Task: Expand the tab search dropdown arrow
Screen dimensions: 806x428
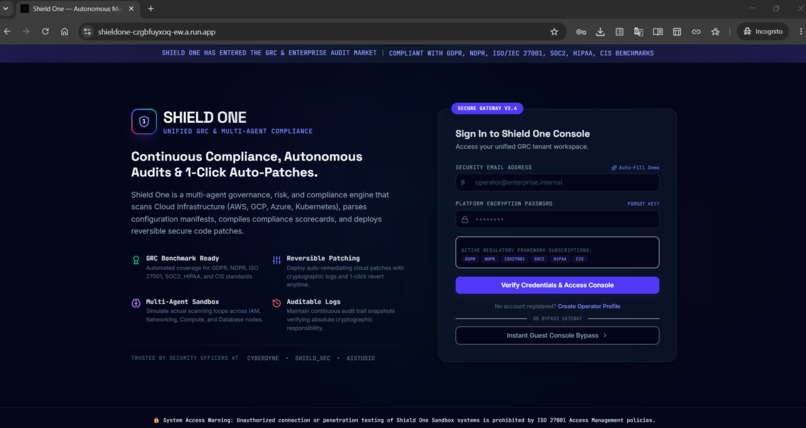Action: tap(6, 9)
